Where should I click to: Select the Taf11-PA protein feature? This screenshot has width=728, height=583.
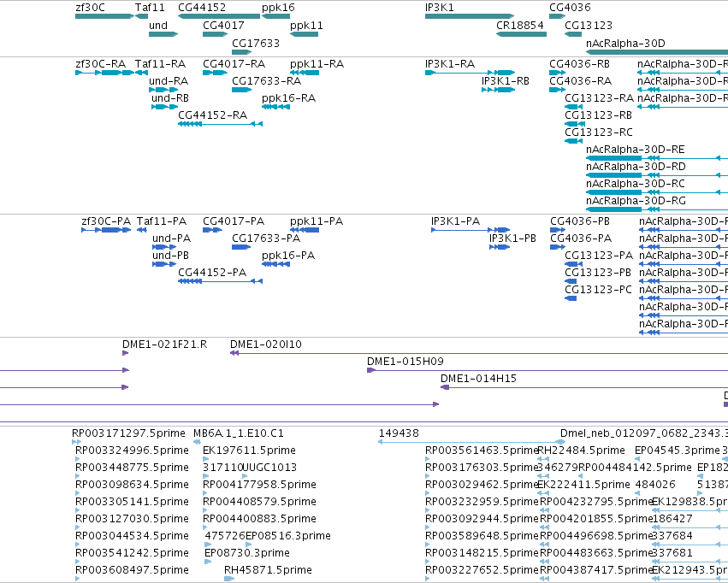tap(142, 230)
